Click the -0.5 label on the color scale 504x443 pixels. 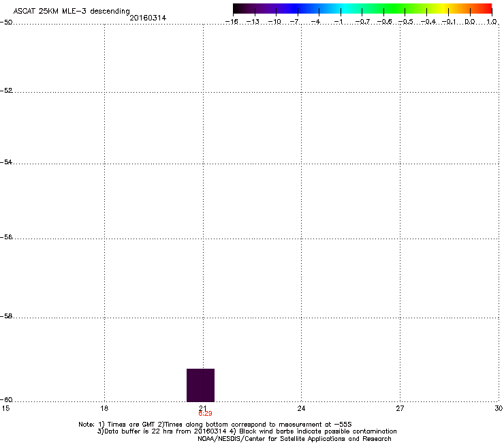[406, 22]
